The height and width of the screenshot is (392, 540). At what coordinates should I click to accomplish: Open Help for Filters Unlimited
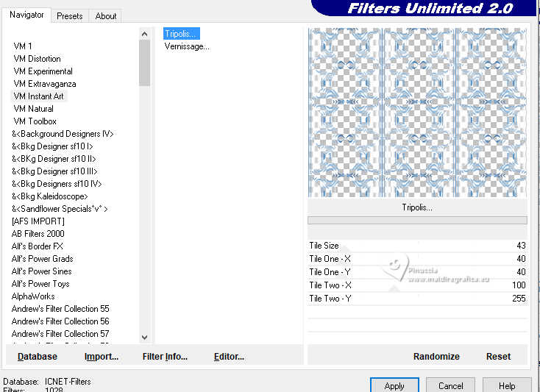coord(507,386)
